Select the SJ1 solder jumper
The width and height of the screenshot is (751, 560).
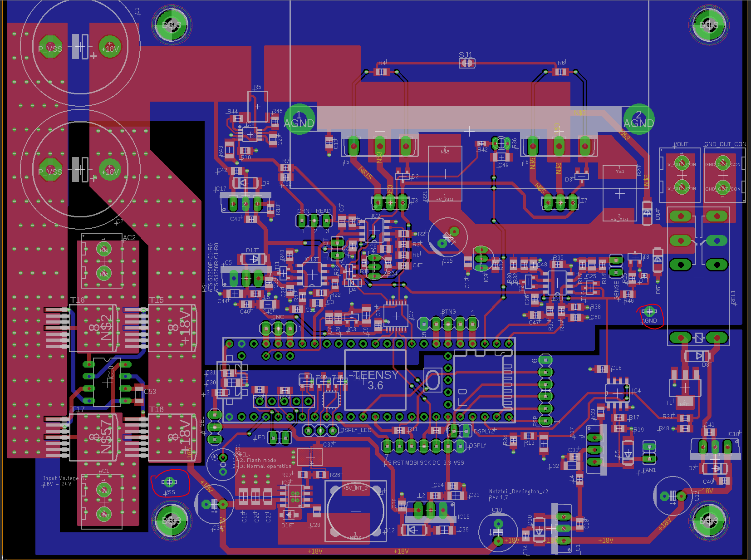pos(466,64)
